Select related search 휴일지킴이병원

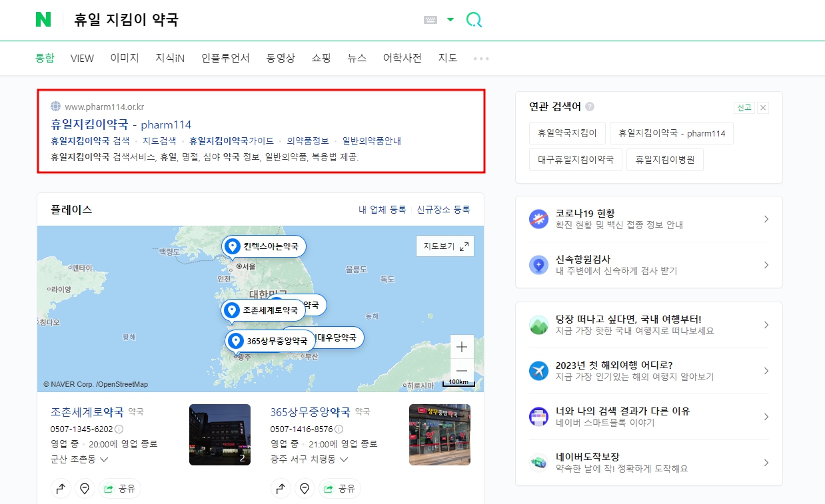665,160
